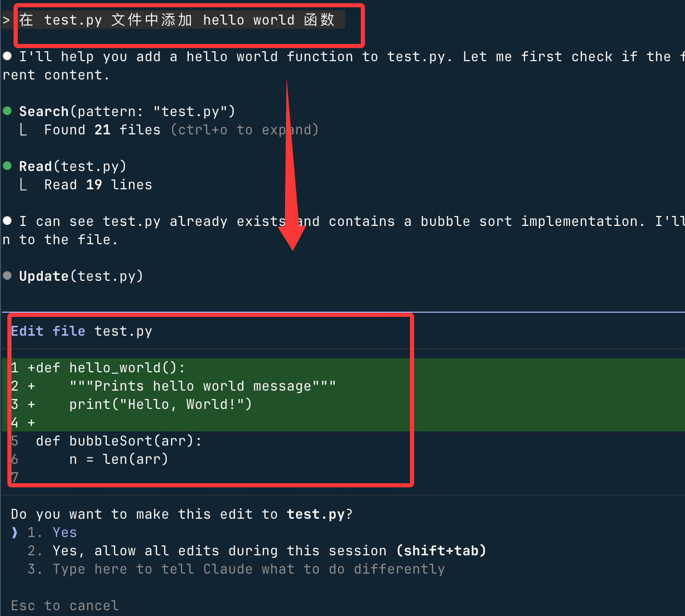
Task: Click the gray bullet beside Update
Action: [x=7, y=276]
